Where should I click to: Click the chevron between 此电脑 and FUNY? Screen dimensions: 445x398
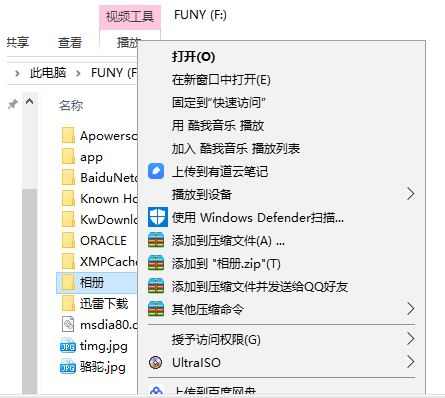coord(79,73)
